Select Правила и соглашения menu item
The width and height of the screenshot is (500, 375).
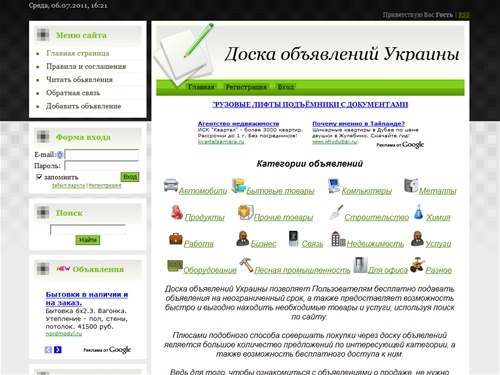(x=86, y=66)
